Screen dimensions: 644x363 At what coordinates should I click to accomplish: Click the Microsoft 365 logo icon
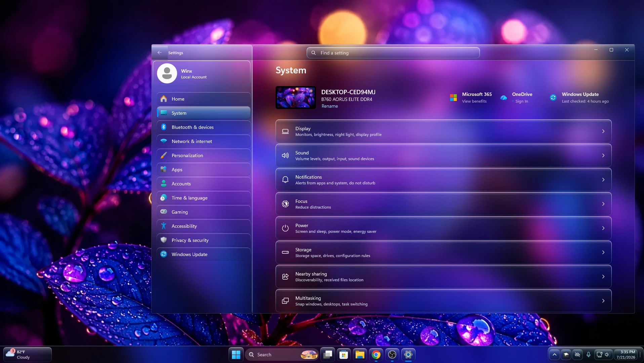pos(453,98)
